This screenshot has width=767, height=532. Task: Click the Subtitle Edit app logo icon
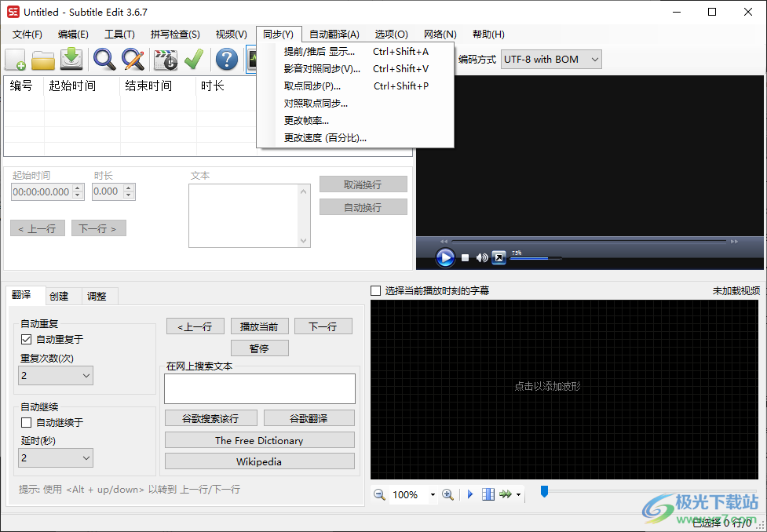[x=13, y=12]
